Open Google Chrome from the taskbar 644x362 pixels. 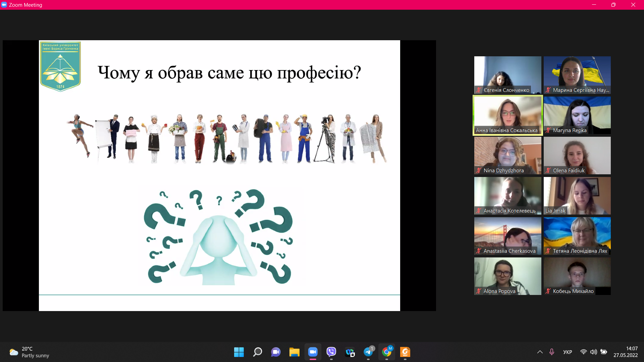pyautogui.click(x=387, y=352)
